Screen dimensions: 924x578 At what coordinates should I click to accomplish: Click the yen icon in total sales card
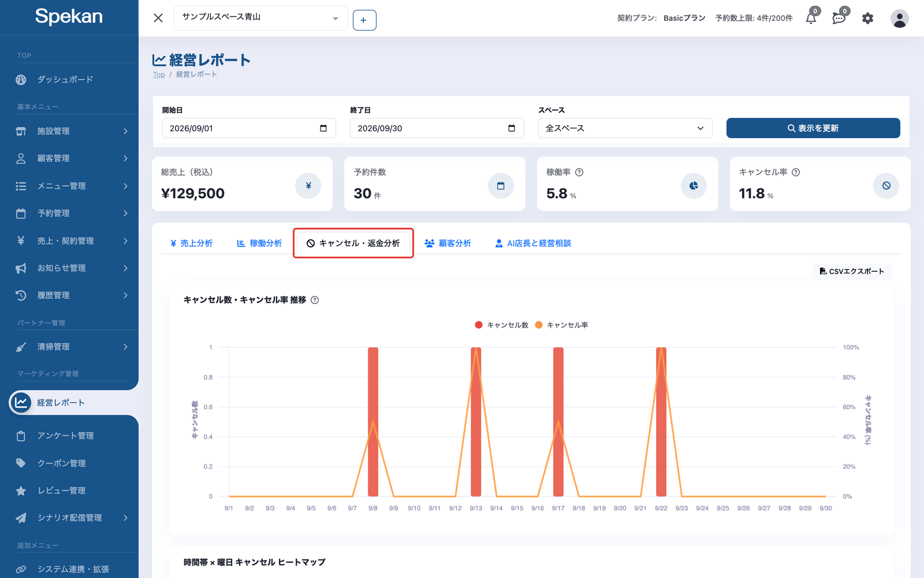click(308, 186)
